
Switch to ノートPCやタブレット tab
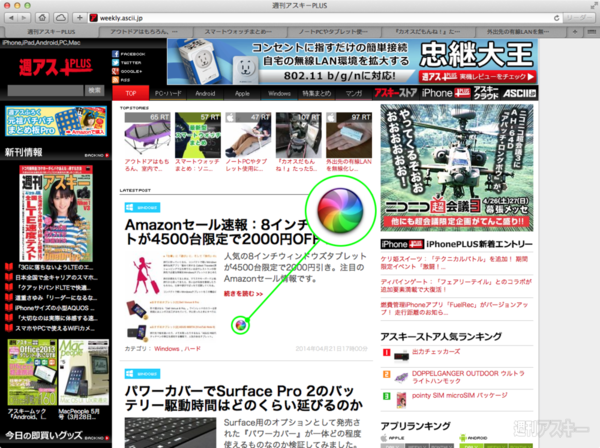334,32
